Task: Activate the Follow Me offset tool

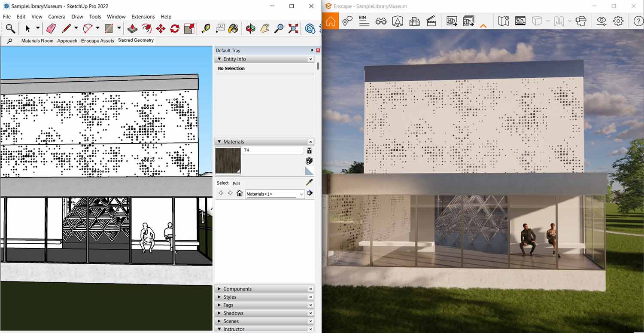Action: point(147,28)
